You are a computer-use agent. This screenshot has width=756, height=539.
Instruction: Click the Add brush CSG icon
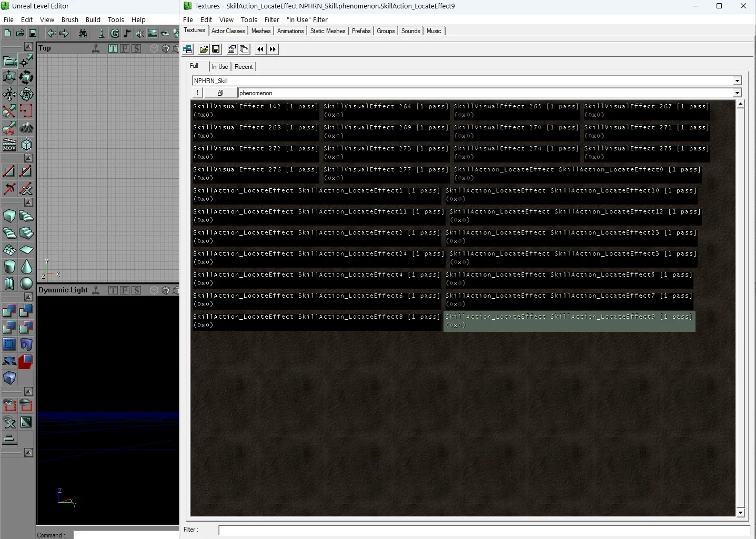(x=9, y=311)
